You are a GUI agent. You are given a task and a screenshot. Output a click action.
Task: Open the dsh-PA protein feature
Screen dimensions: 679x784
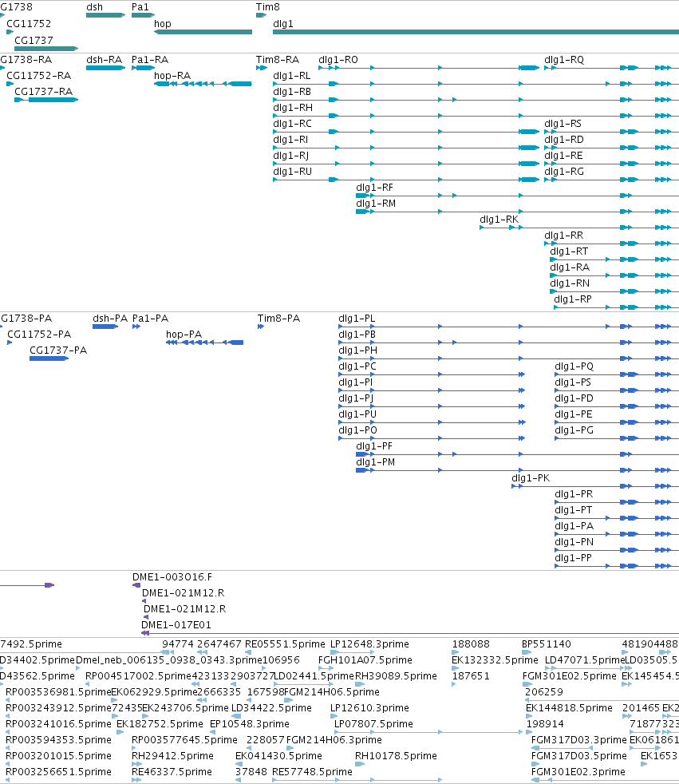[x=105, y=327]
